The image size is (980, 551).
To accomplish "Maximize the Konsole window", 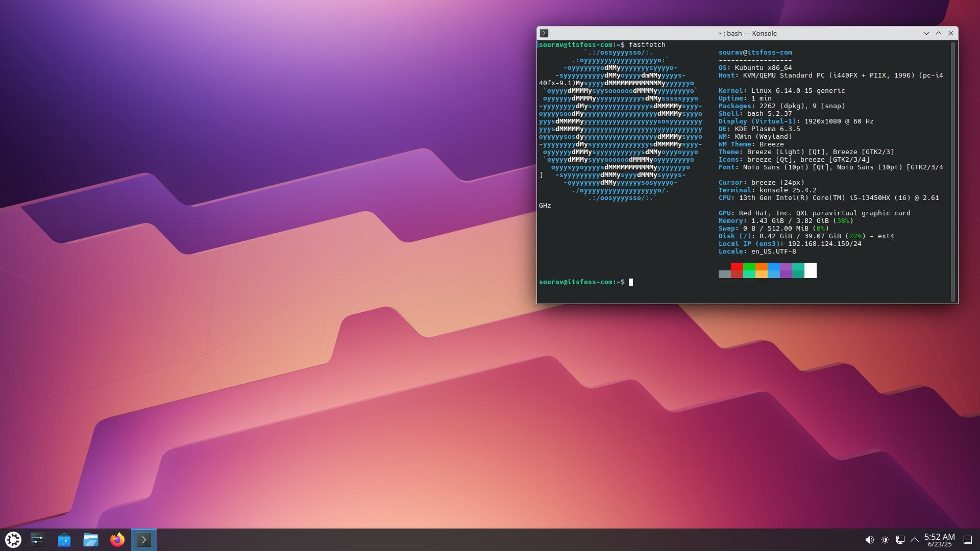I will pos(938,33).
